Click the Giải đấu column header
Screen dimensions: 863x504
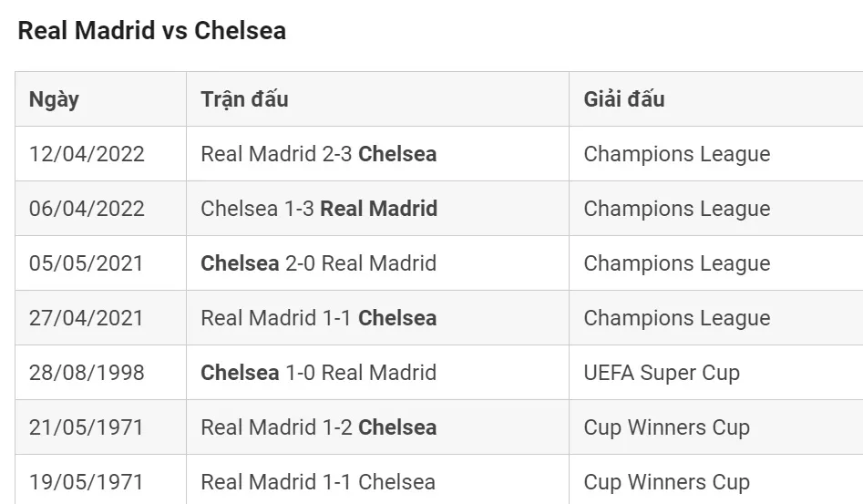(624, 99)
